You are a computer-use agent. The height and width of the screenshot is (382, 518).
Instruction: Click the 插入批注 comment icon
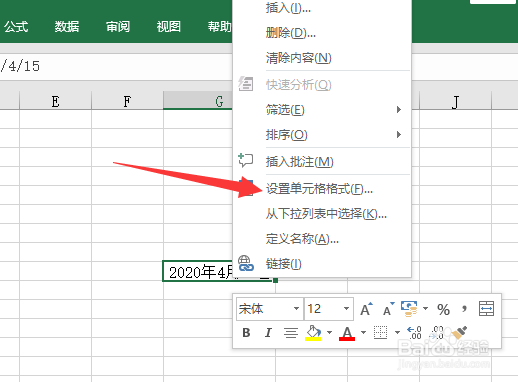(x=246, y=161)
